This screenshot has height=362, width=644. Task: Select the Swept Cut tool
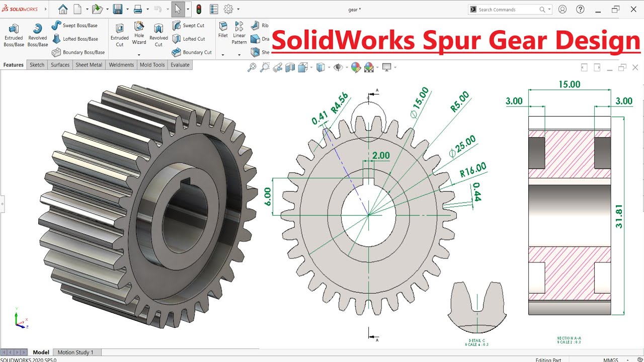[x=189, y=25]
